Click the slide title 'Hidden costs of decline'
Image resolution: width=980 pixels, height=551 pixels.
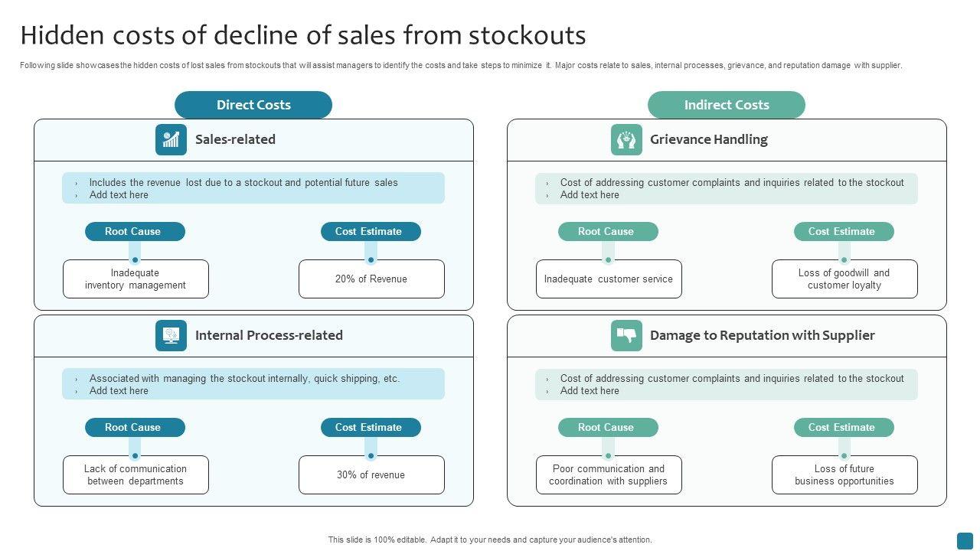303,35
